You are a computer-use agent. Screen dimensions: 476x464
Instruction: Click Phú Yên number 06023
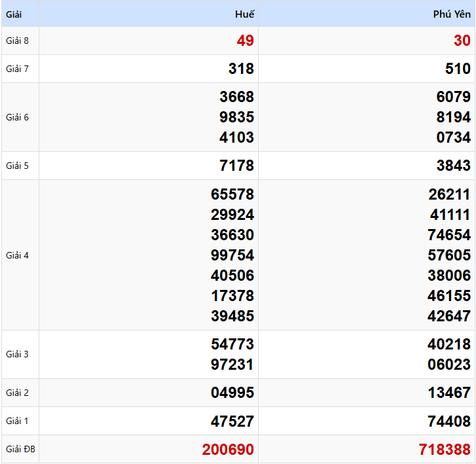coord(449,365)
